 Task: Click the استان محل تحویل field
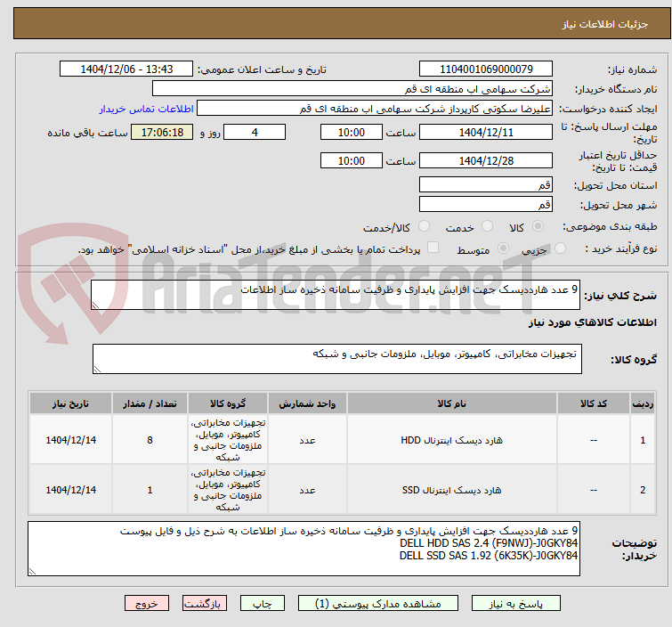pos(486,185)
